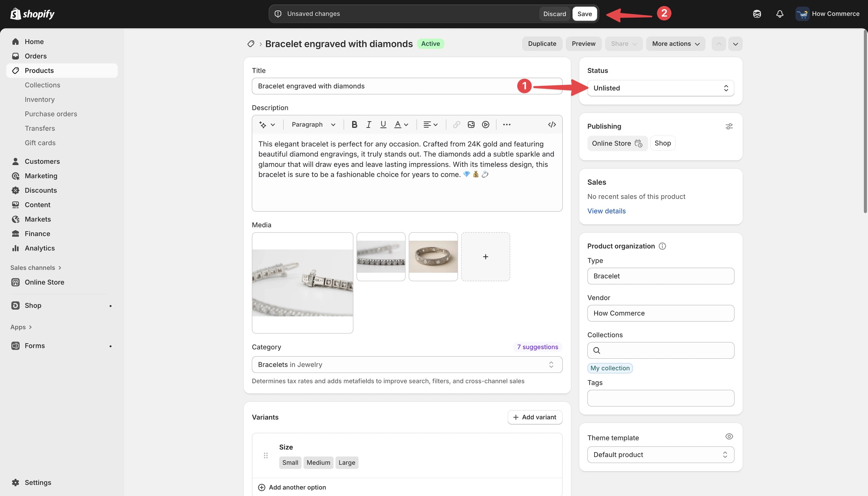
Task: Open the Status dropdown showing Unlisted
Action: 661,88
